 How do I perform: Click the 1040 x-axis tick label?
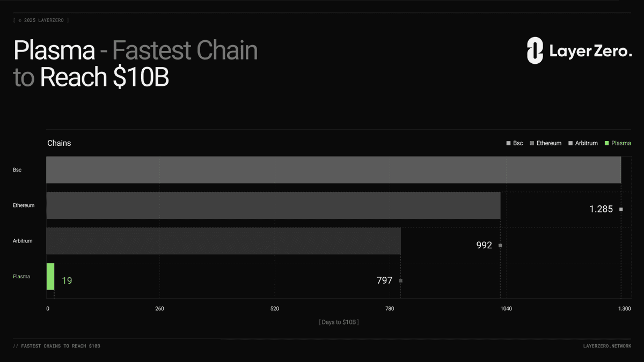point(506,308)
